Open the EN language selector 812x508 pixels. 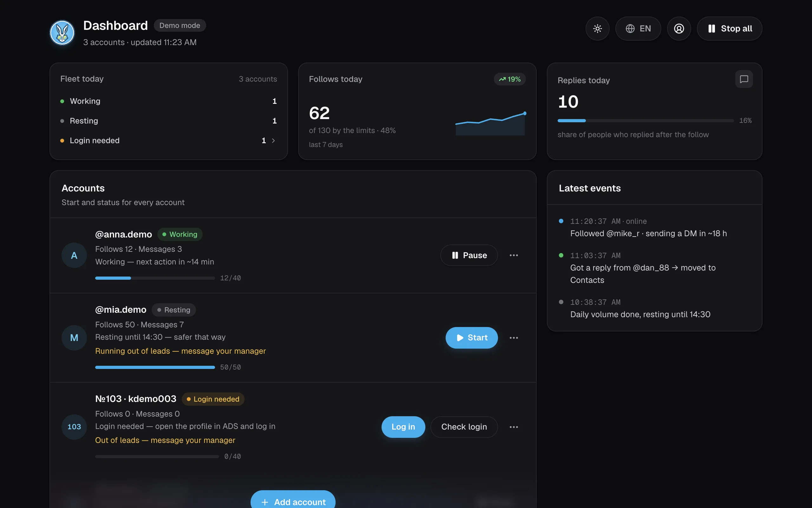click(638, 29)
